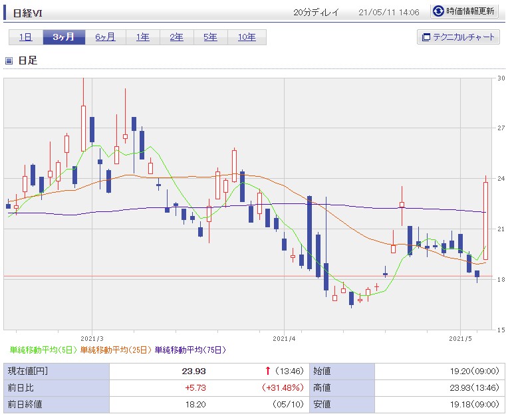Click the y-axis label 15
This screenshot has width=510, height=420.
(501, 330)
